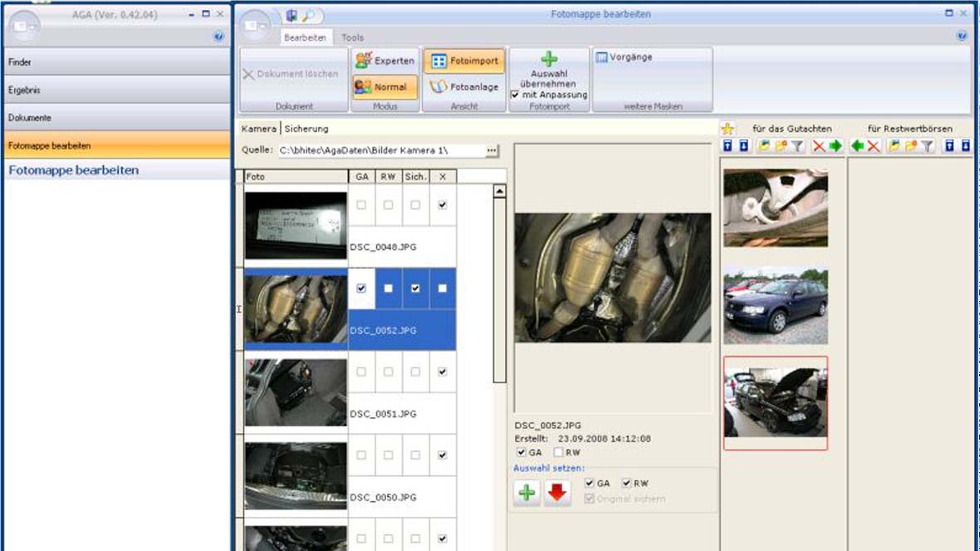Toggle GA checkbox under Auswahl setzen
980x551 pixels.
point(589,483)
